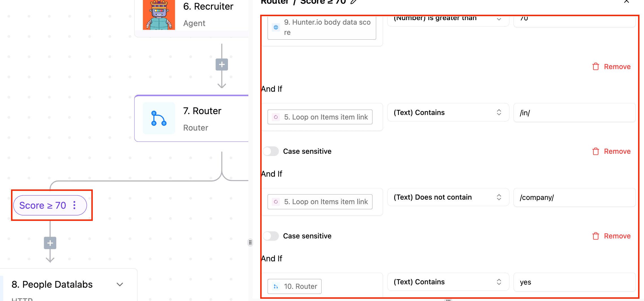The height and width of the screenshot is (301, 644).
Task: Click the plus button below Recruiter step
Action: pyautogui.click(x=222, y=65)
